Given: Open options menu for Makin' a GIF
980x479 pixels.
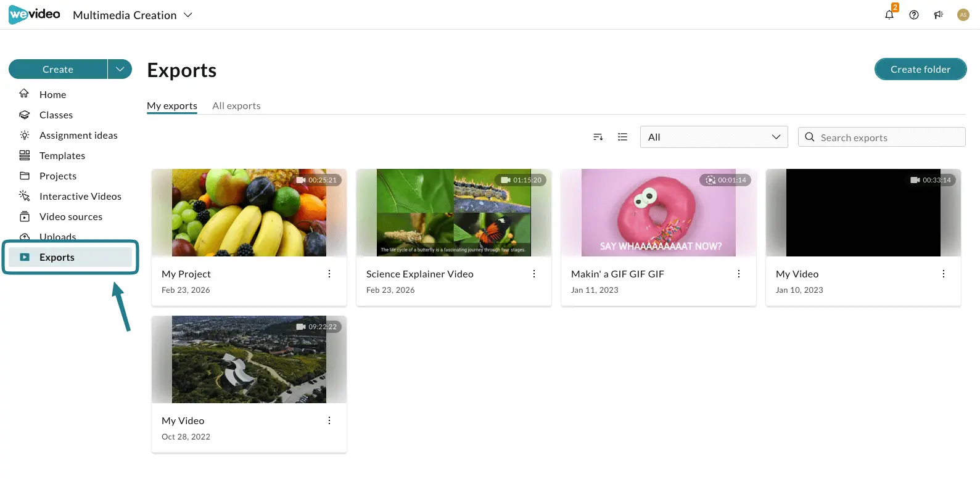Looking at the screenshot, I should pyautogui.click(x=739, y=274).
